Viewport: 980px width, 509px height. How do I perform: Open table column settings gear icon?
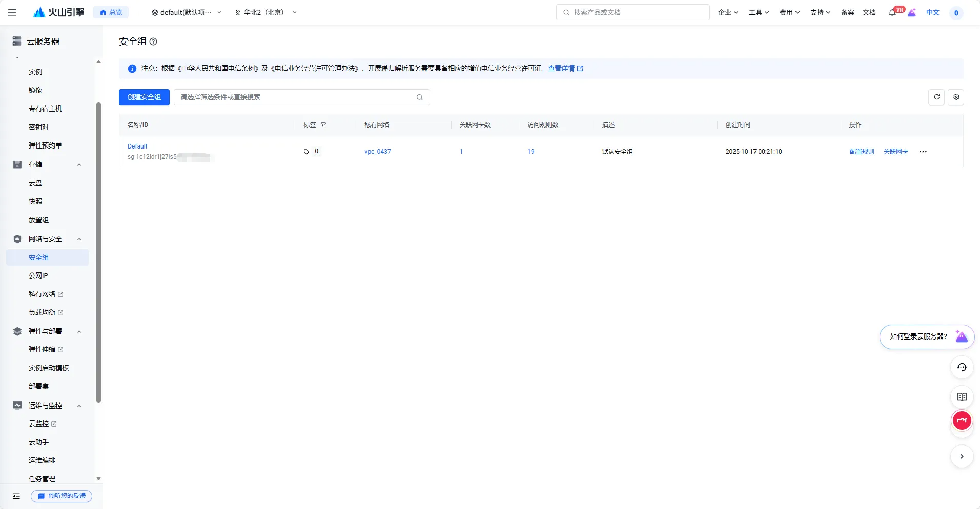956,97
